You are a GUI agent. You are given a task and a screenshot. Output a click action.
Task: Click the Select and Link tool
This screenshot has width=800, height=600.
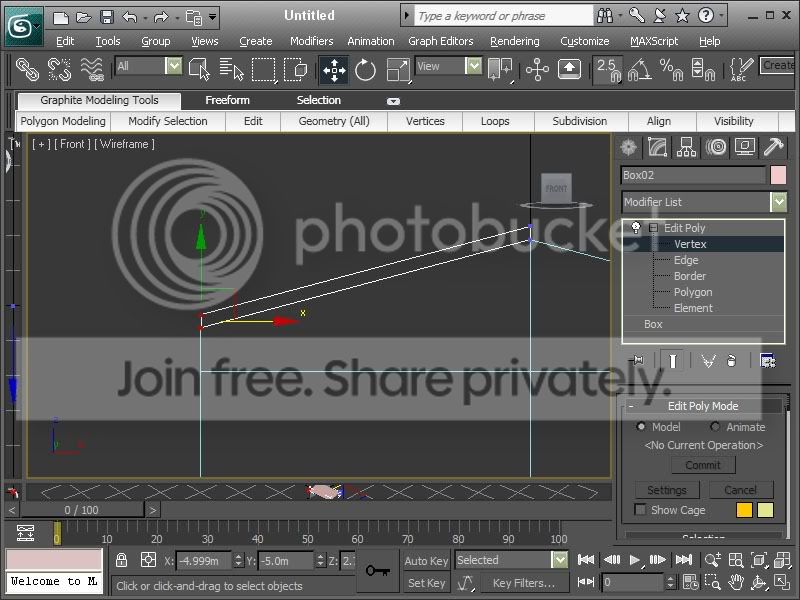point(27,69)
